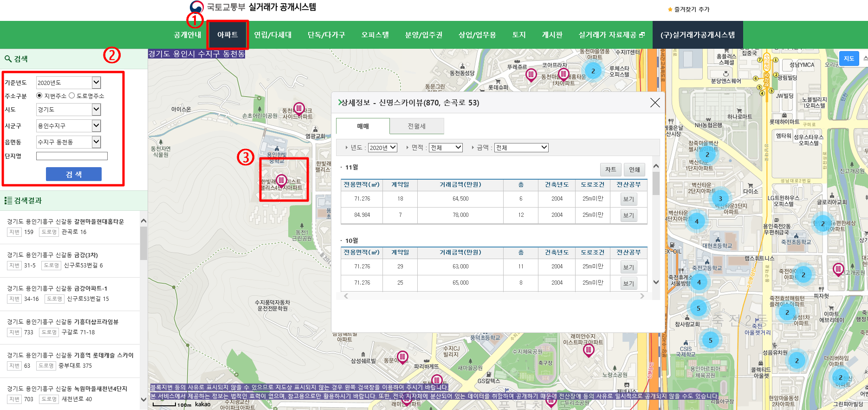
Task: Select the 도로명주소 radio button
Action: 71,96
